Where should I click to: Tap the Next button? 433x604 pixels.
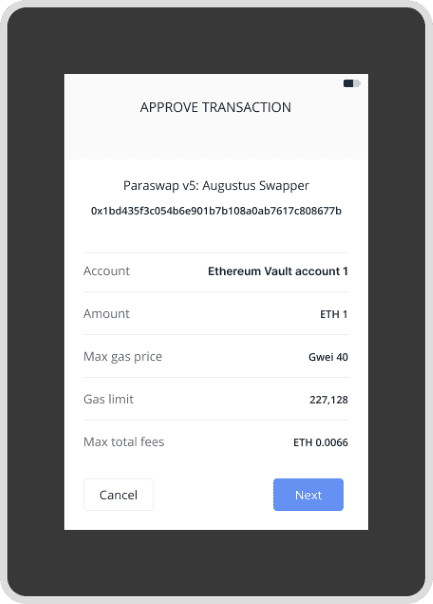308,495
